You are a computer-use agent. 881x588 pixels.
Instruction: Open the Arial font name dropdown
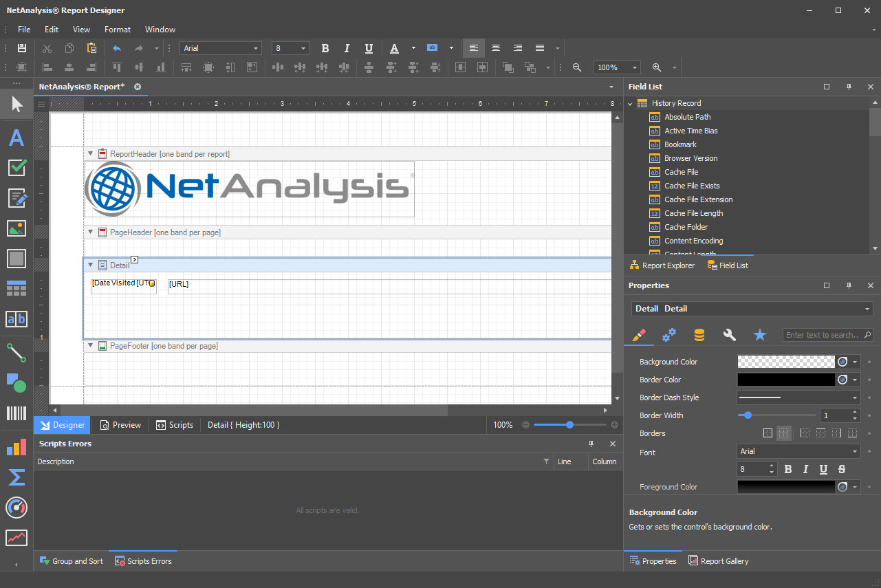coord(221,48)
